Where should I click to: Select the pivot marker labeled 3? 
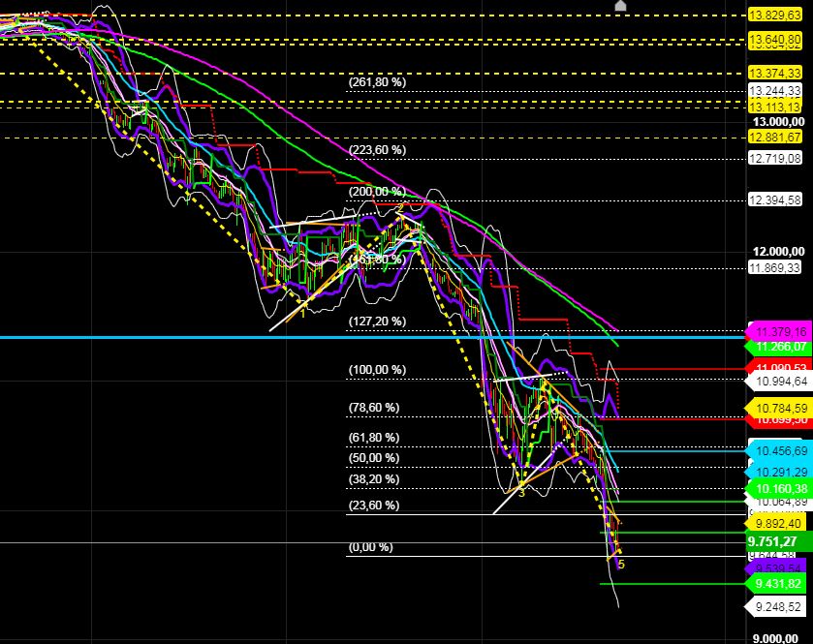(x=522, y=493)
